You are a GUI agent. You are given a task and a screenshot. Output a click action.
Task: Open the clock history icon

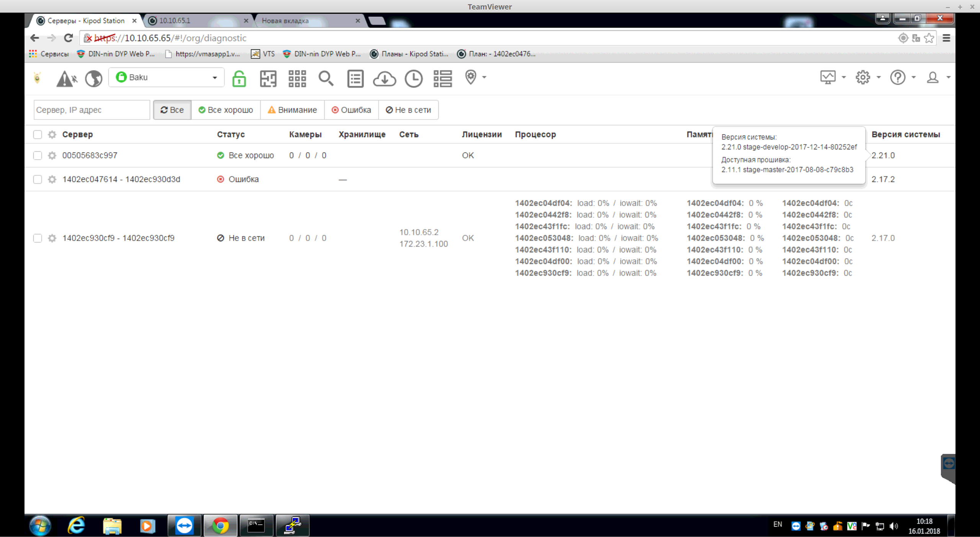tap(413, 79)
